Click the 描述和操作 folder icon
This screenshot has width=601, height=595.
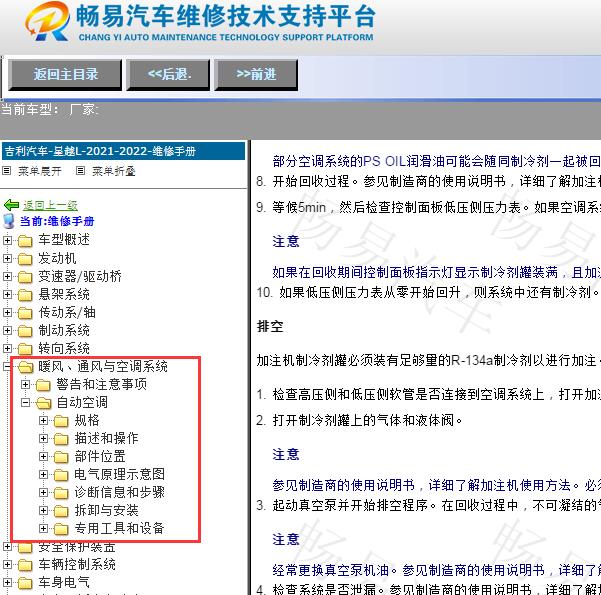[x=61, y=439]
